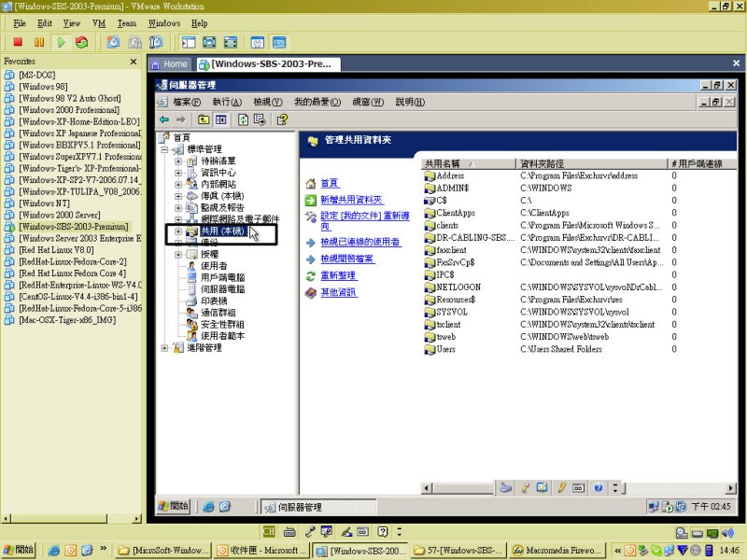Click the VMware Revert to Snapshot icon
The width and height of the screenshot is (747, 560).
(x=134, y=42)
